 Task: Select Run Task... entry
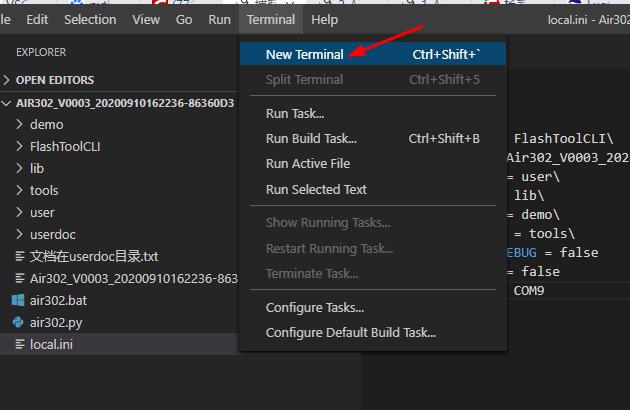[373, 113]
